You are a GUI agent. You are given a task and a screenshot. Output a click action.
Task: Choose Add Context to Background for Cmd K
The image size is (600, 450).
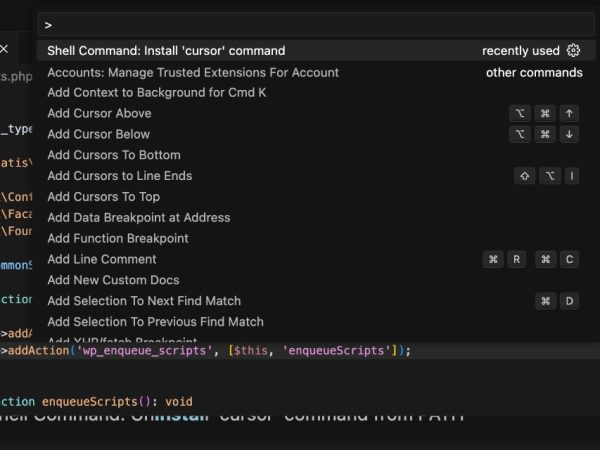[316, 93]
